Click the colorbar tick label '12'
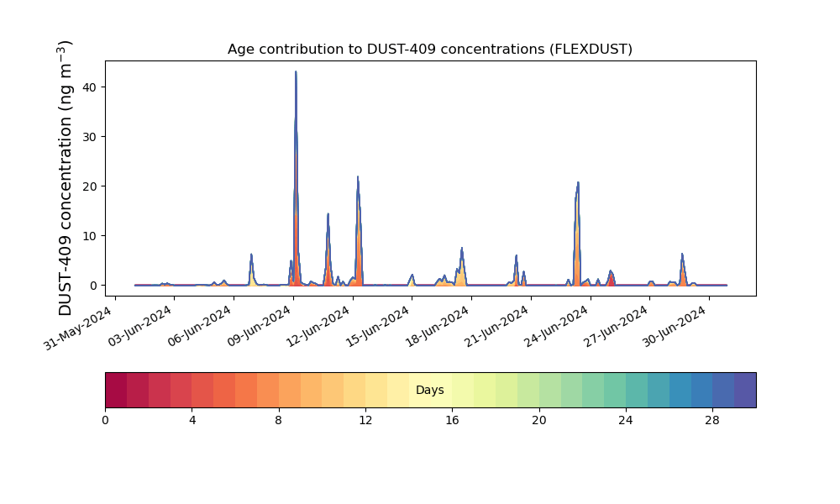 coord(365,421)
